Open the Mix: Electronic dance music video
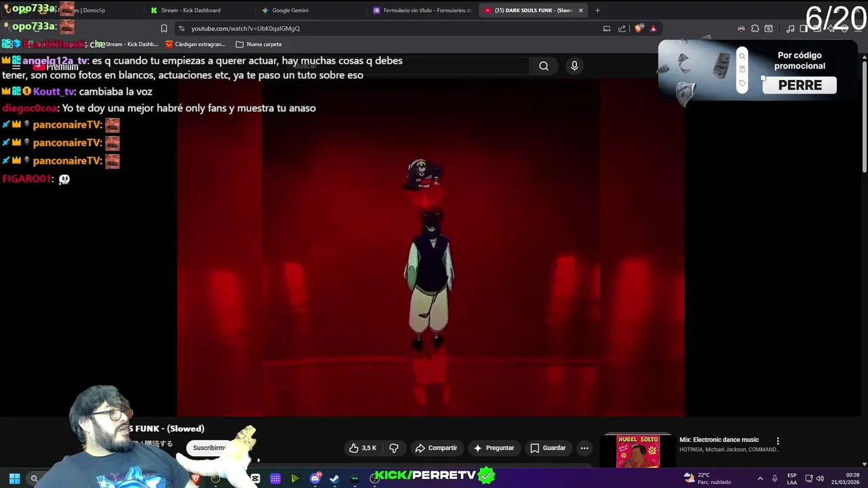This screenshot has height=488, width=868. (x=719, y=440)
